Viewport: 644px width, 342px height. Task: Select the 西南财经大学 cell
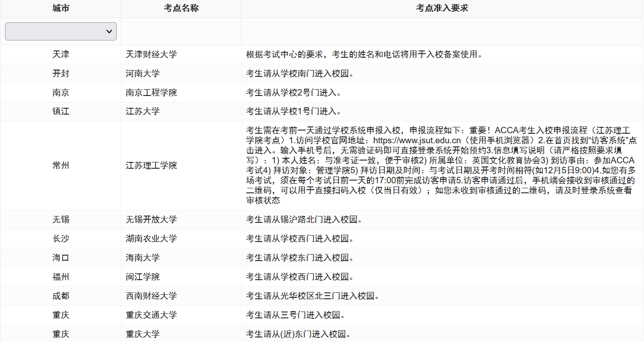point(181,297)
